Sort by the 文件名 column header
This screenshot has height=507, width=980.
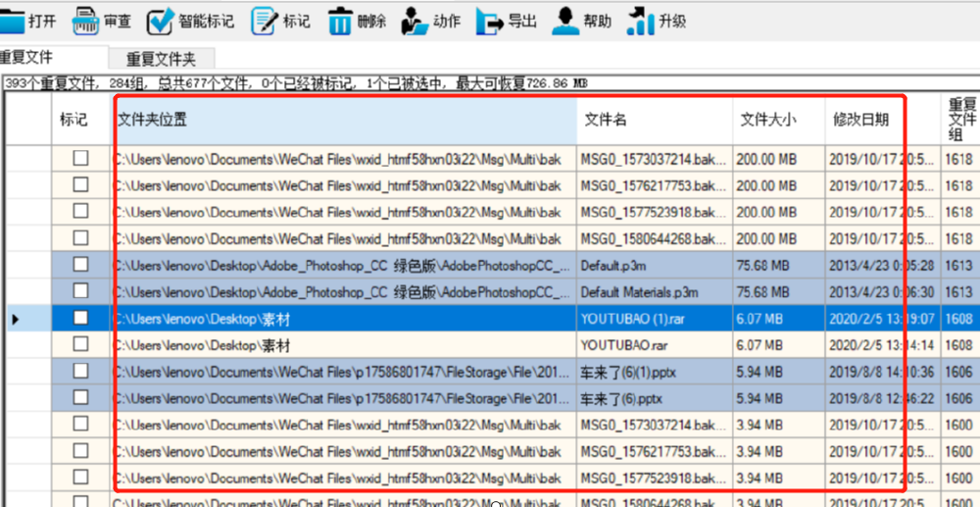655,119
